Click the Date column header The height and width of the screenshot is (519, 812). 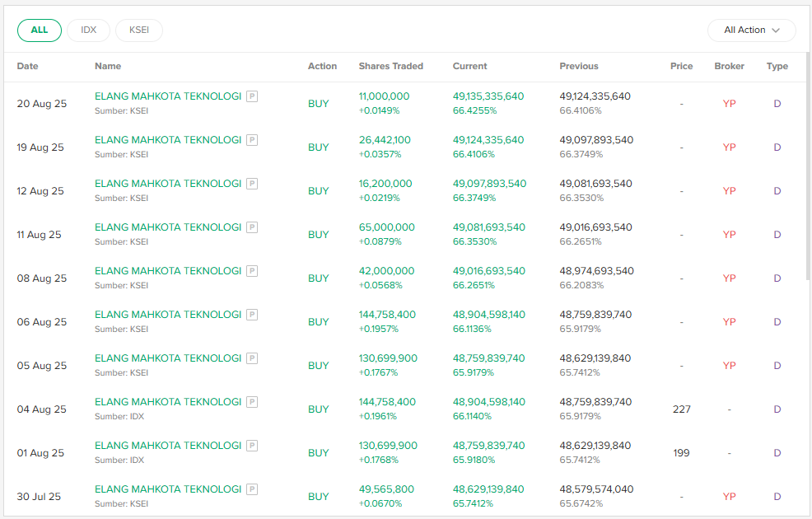click(x=27, y=66)
